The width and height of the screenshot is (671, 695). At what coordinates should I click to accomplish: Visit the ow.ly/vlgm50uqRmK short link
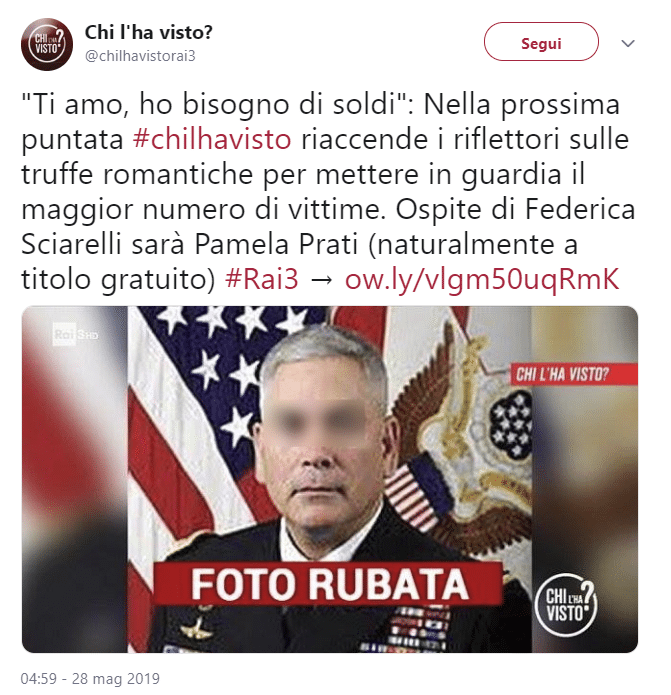pos(481,280)
